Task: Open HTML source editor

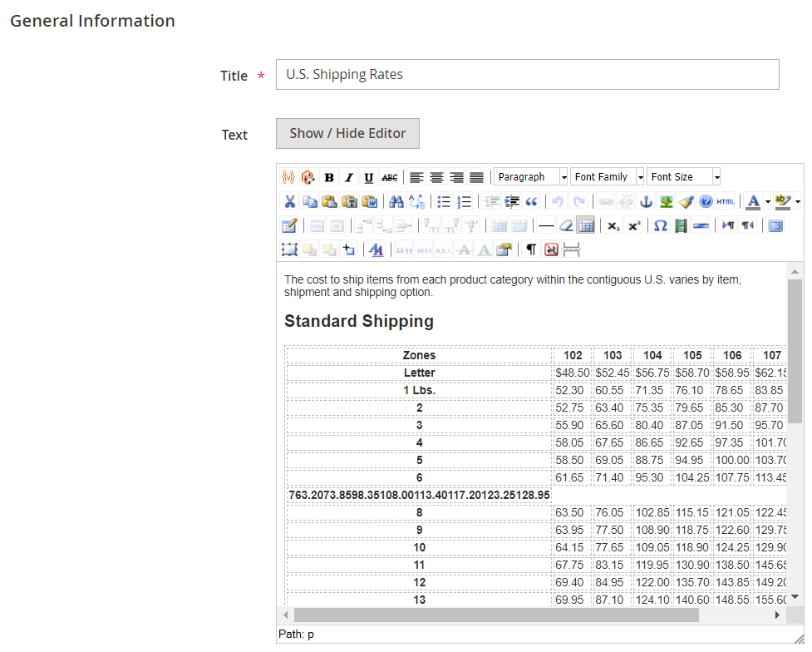Action: point(726,201)
